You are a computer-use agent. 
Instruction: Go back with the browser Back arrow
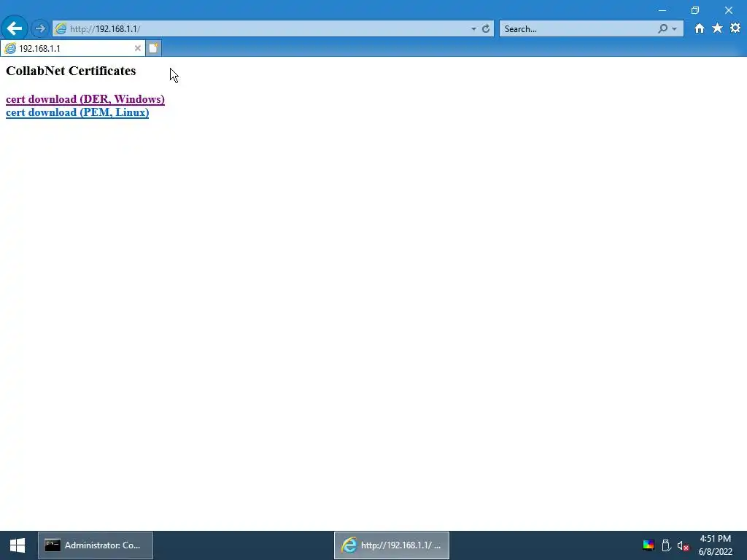tap(15, 28)
